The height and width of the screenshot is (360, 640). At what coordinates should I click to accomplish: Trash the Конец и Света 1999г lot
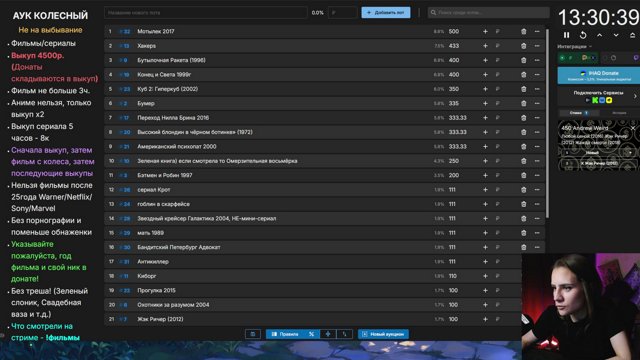point(524,75)
